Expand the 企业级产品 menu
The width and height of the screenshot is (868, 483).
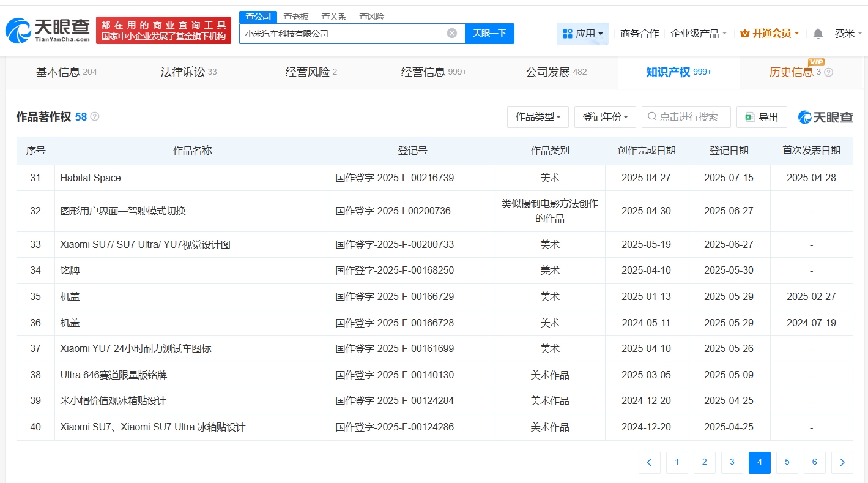point(699,34)
